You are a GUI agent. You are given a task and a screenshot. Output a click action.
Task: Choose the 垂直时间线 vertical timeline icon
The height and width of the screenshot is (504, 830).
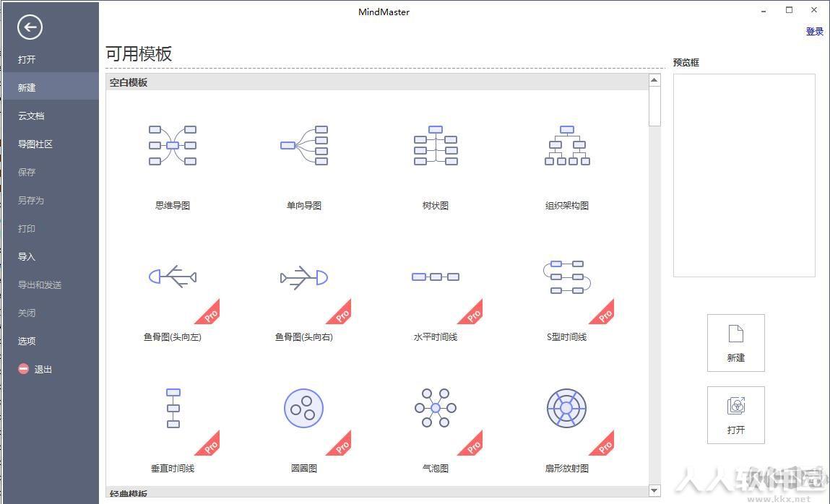pos(173,408)
